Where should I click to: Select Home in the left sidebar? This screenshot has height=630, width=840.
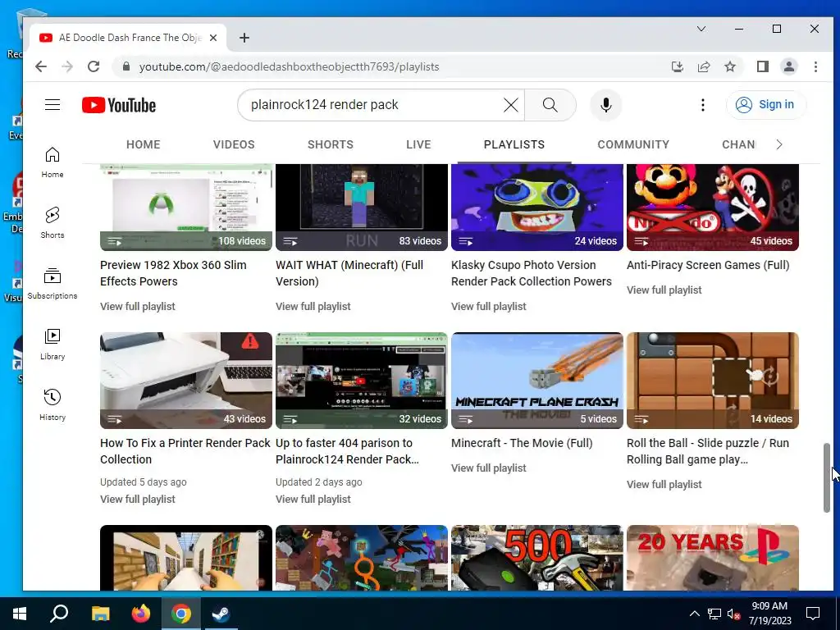(x=52, y=163)
